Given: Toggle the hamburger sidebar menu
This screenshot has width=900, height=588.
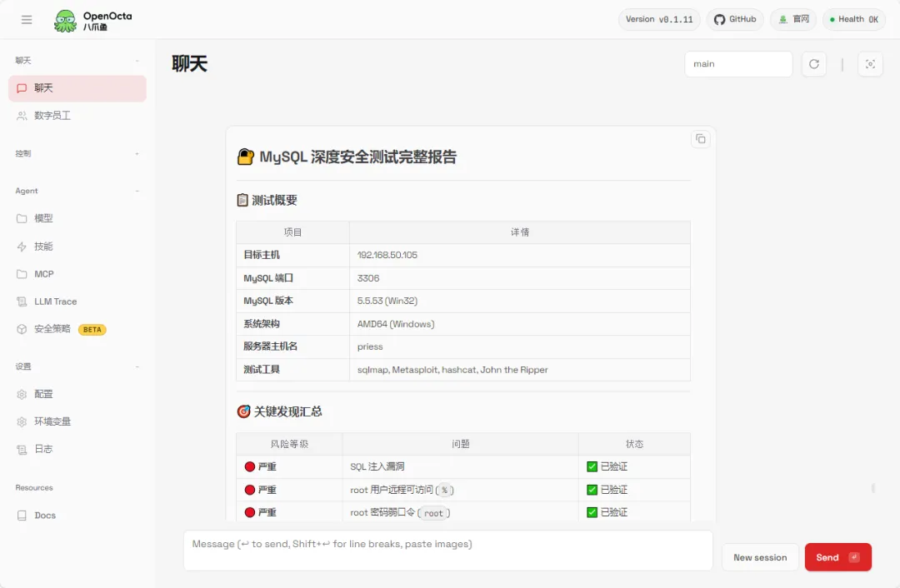Looking at the screenshot, I should (27, 20).
